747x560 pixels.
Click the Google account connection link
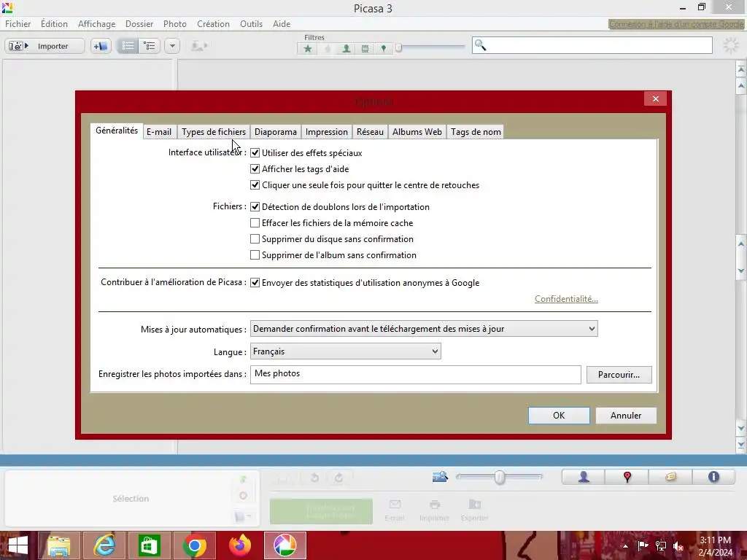tap(676, 24)
